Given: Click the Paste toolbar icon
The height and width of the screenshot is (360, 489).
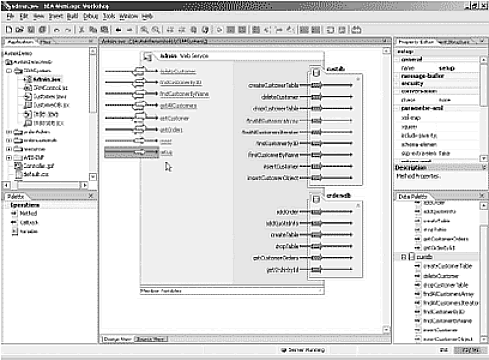Looking at the screenshot, I should (x=104, y=30).
